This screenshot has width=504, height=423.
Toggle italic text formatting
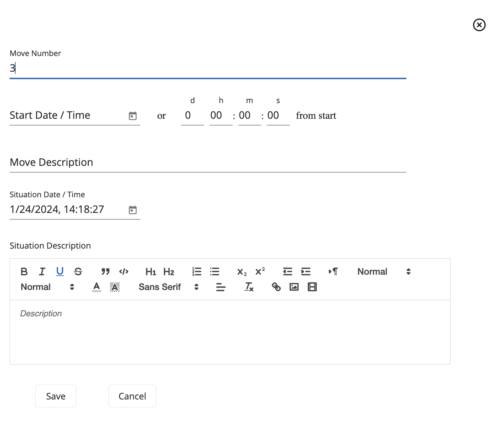[42, 272]
